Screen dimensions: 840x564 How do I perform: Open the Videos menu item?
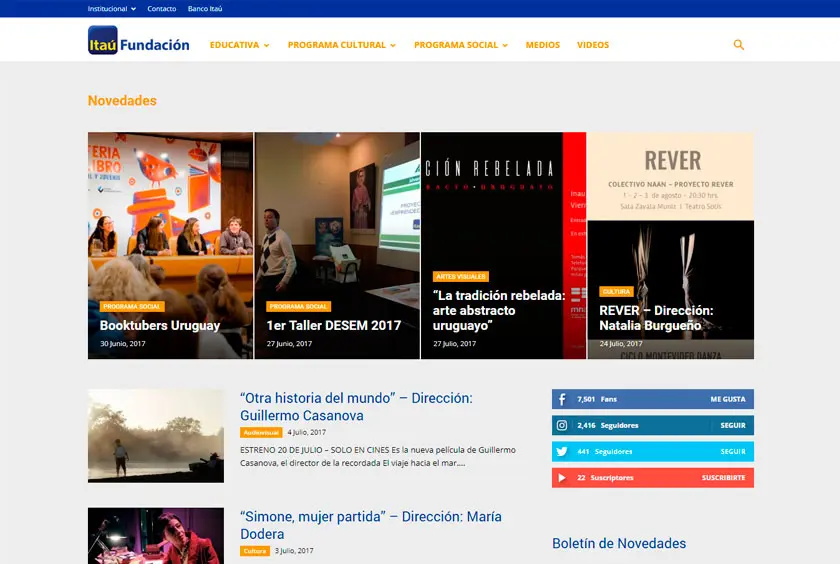[x=593, y=45]
